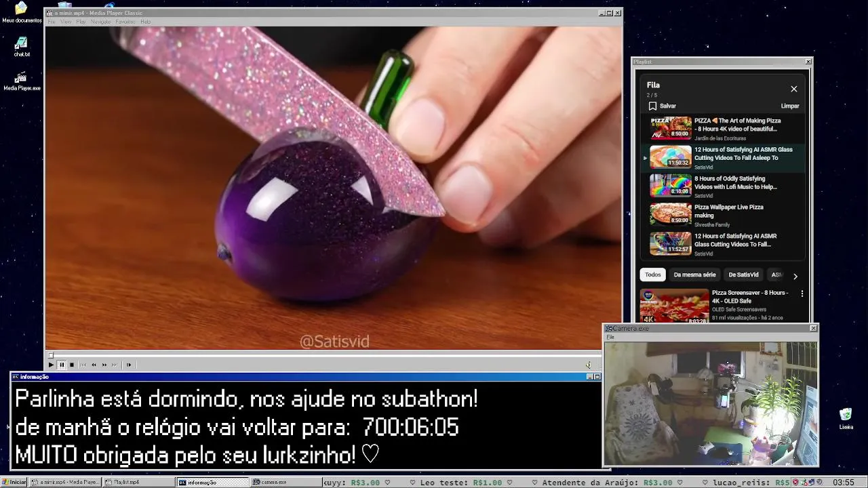The image size is (868, 488).
Task: Open the Play menu in Media Player Classic
Action: (81, 22)
